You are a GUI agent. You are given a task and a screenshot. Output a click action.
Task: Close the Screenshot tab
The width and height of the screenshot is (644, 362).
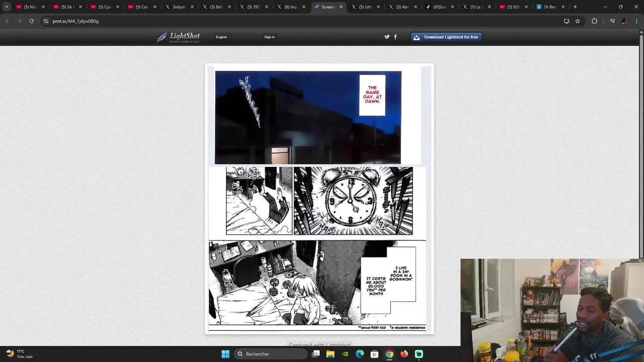pos(341,7)
